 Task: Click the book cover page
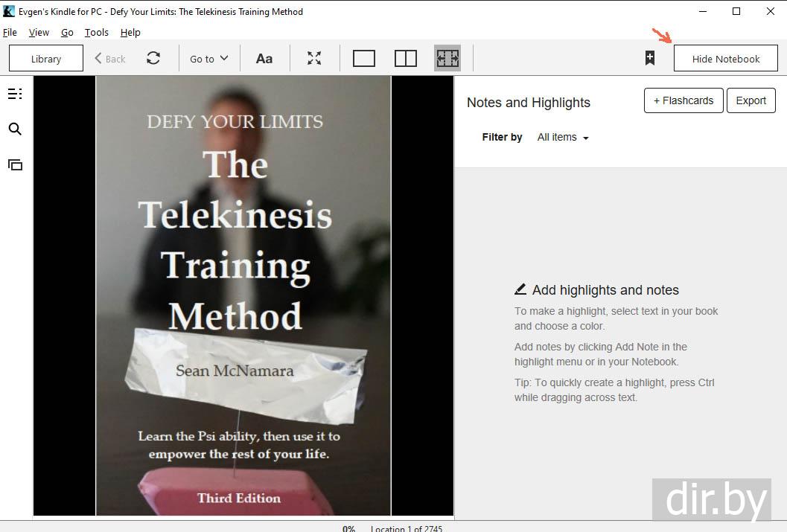click(x=243, y=295)
